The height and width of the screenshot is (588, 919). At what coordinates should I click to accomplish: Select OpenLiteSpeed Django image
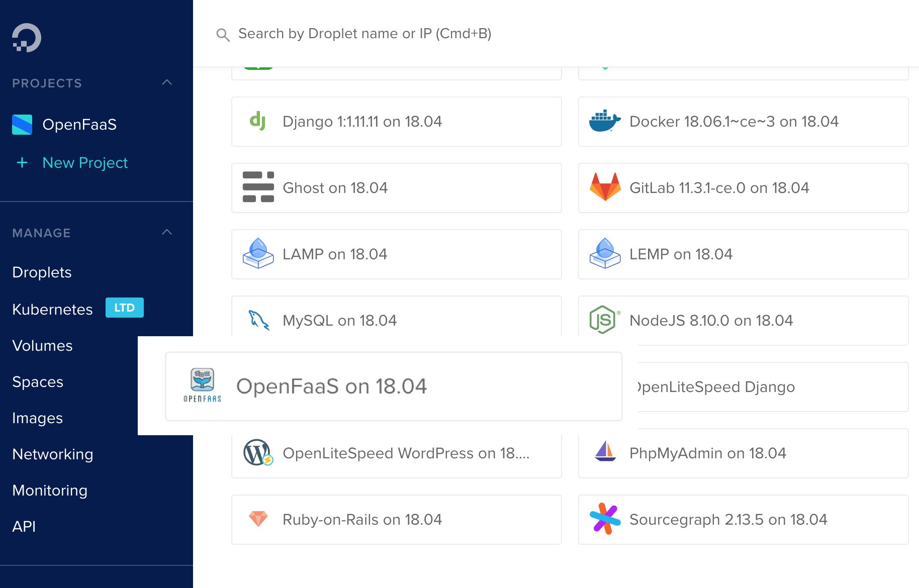coord(773,387)
